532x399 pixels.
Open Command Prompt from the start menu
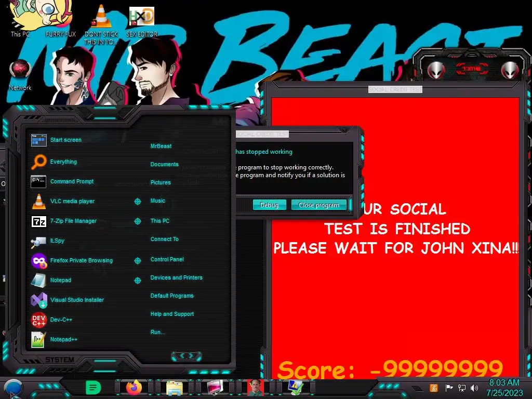[x=62, y=181]
